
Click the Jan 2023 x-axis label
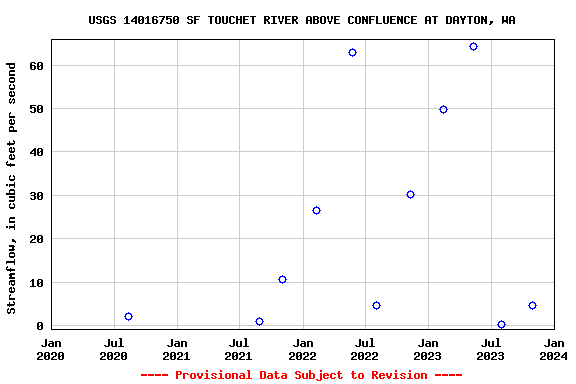[428, 349]
